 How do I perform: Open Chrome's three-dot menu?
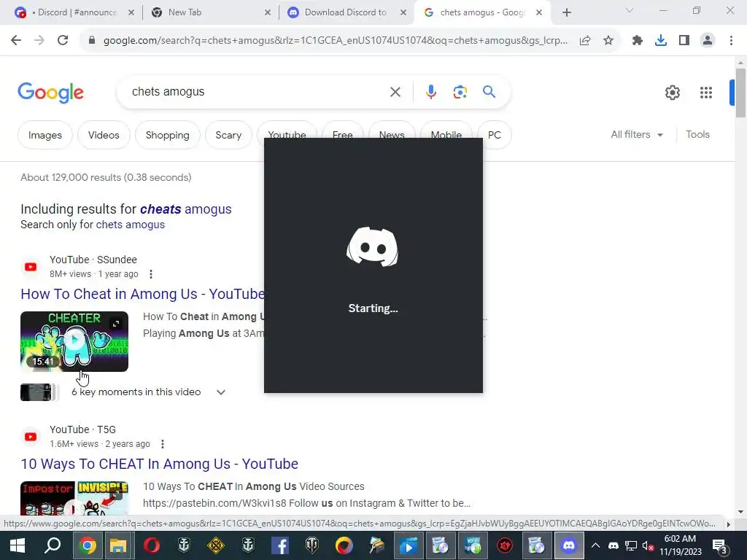(x=731, y=41)
